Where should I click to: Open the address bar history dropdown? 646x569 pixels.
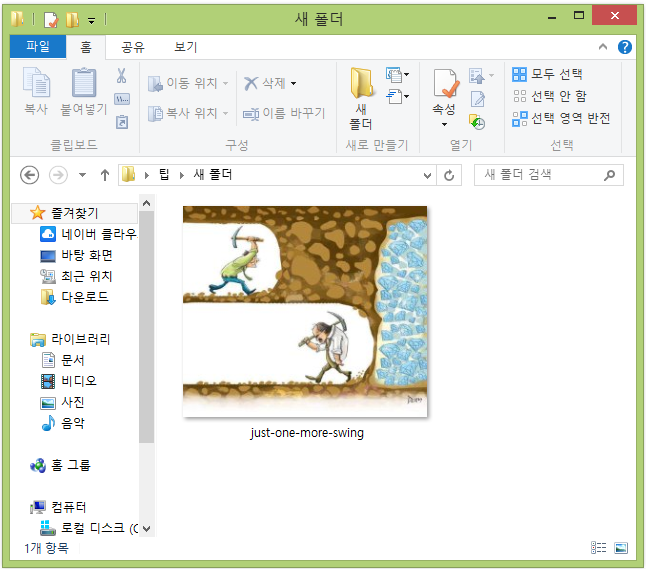click(427, 176)
